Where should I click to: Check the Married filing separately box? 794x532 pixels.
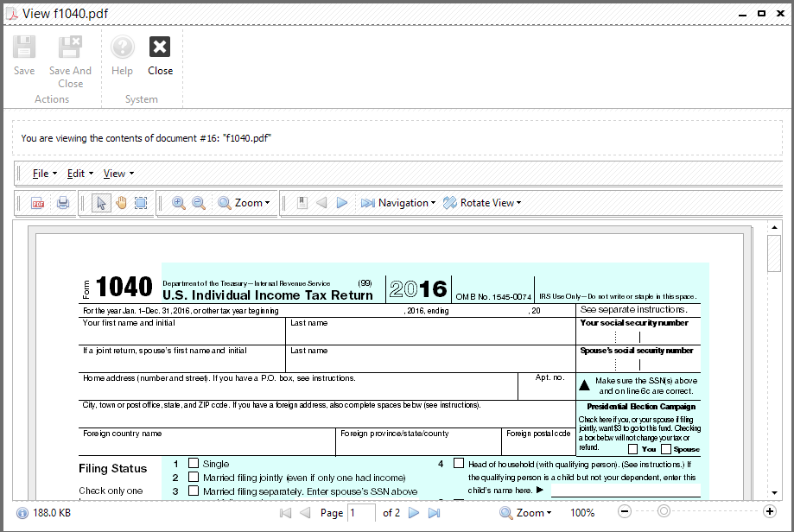click(x=194, y=491)
